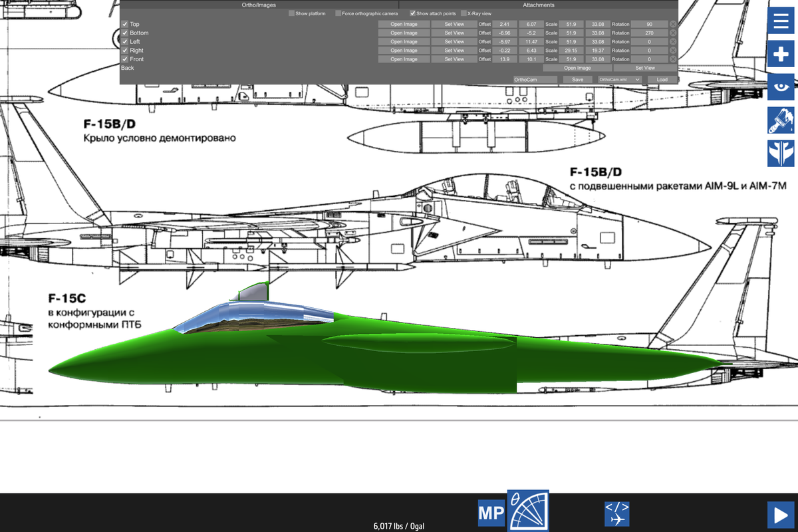
Task: Edit Bottom row offset value -6.96
Action: pyautogui.click(x=505, y=33)
